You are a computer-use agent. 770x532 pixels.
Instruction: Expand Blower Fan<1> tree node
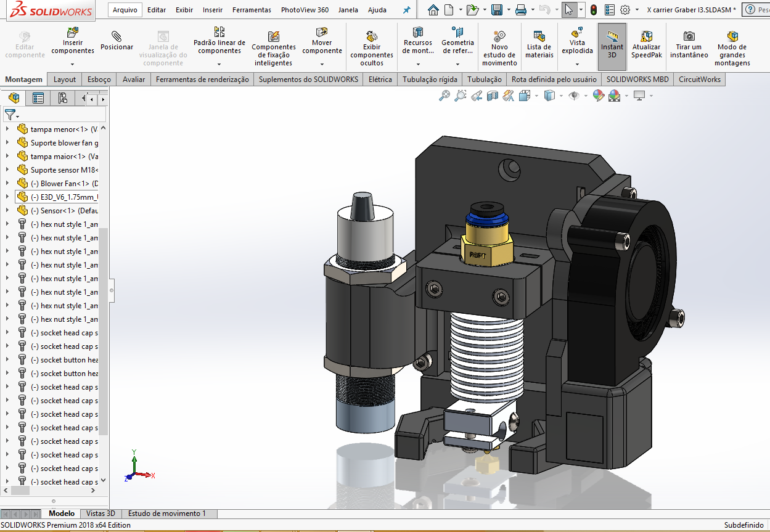[x=7, y=184]
